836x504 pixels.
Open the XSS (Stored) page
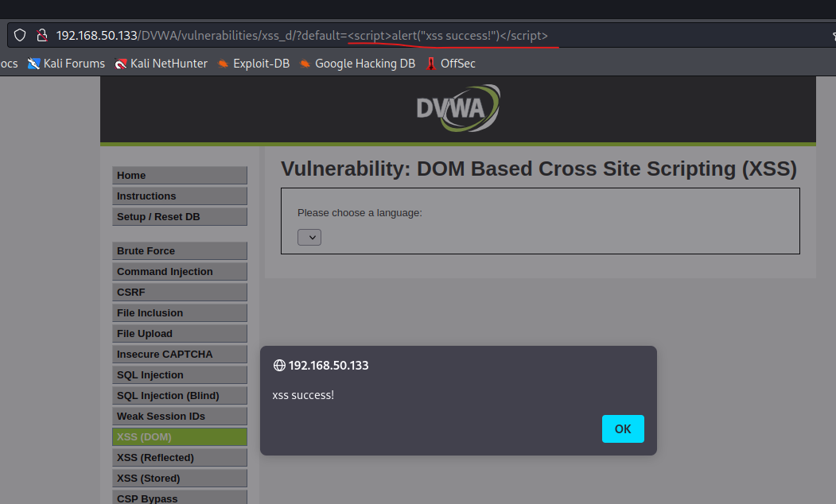point(180,479)
